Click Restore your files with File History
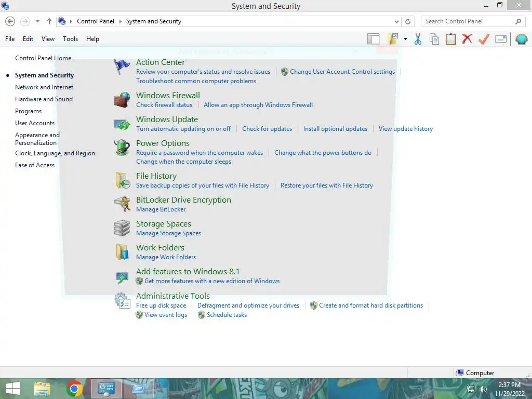This screenshot has width=532, height=399. click(327, 185)
